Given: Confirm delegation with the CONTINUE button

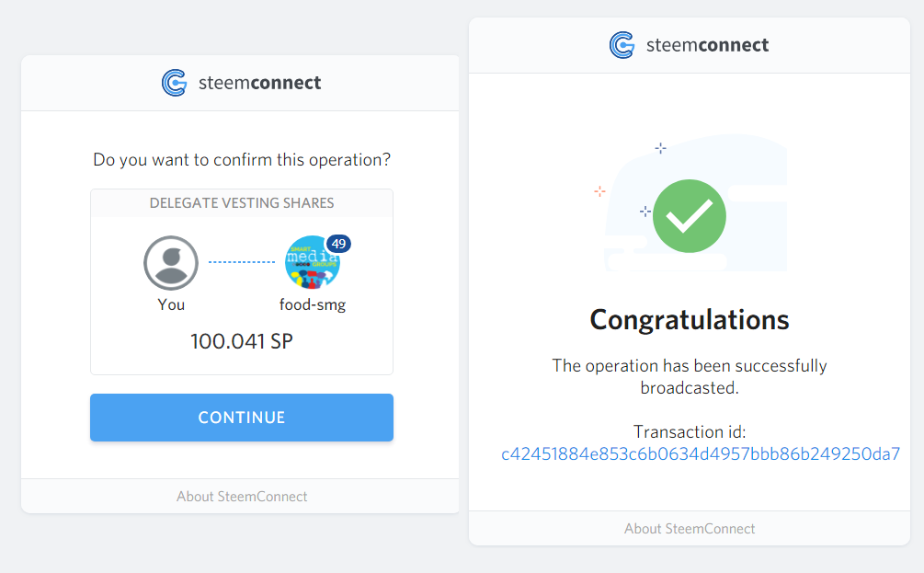Looking at the screenshot, I should [242, 418].
